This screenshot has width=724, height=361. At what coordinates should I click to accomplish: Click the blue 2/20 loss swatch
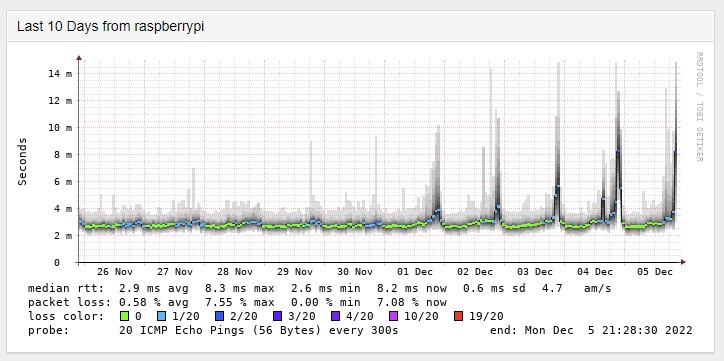[x=219, y=316]
